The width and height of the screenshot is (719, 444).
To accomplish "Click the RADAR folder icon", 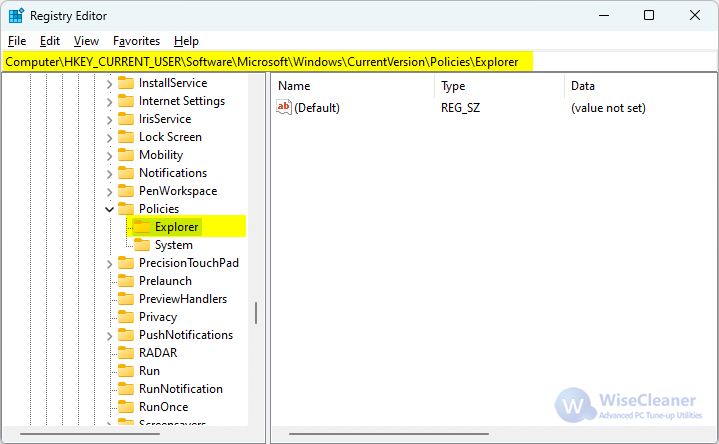I will pyautogui.click(x=126, y=352).
